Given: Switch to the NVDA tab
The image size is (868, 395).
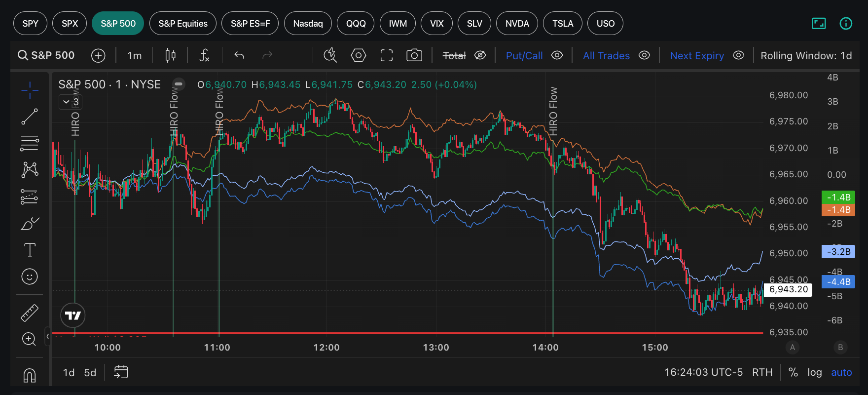Looking at the screenshot, I should pos(517,23).
